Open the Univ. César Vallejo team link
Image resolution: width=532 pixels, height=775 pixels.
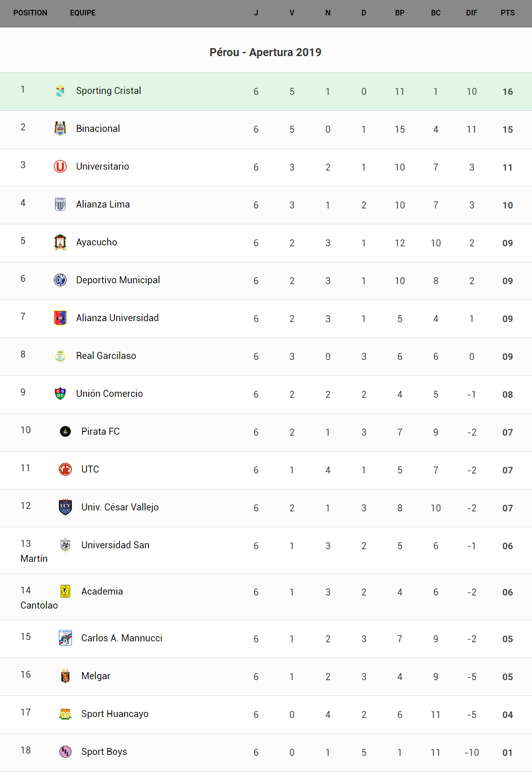click(120, 507)
